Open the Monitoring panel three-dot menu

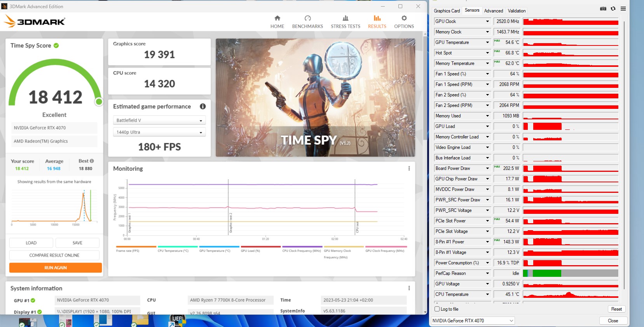pos(409,168)
